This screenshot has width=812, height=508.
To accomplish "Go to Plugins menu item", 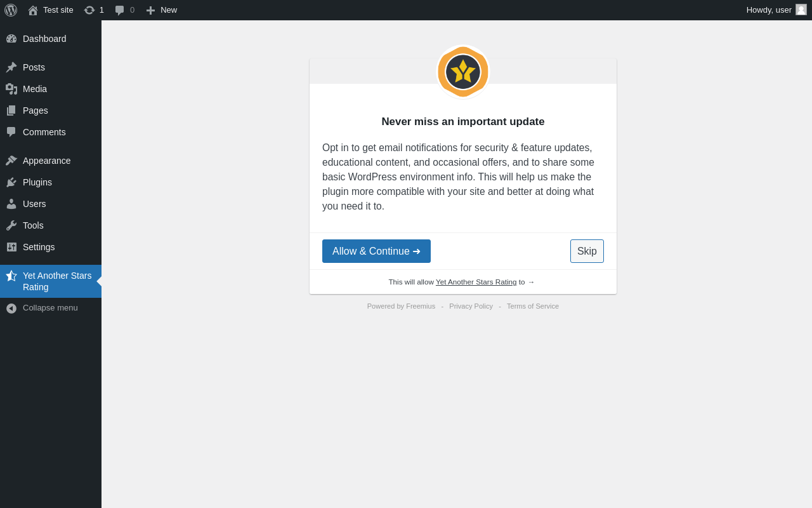I will pos(51,182).
